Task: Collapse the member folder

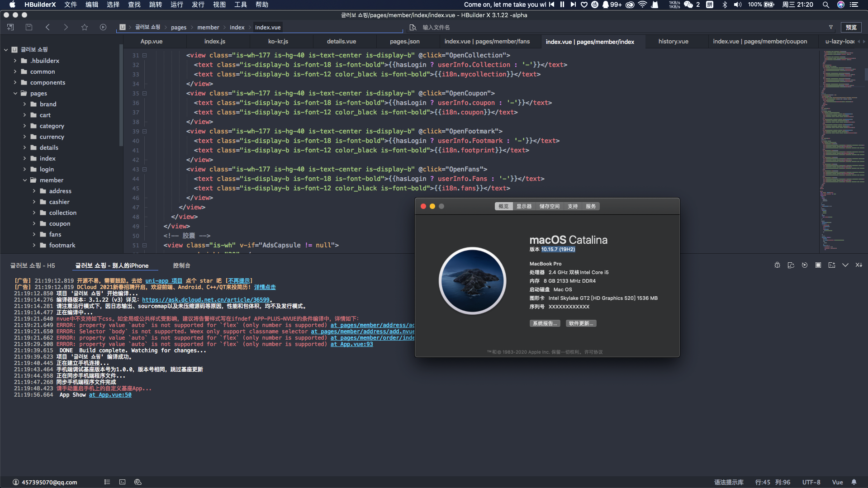Action: click(25, 180)
